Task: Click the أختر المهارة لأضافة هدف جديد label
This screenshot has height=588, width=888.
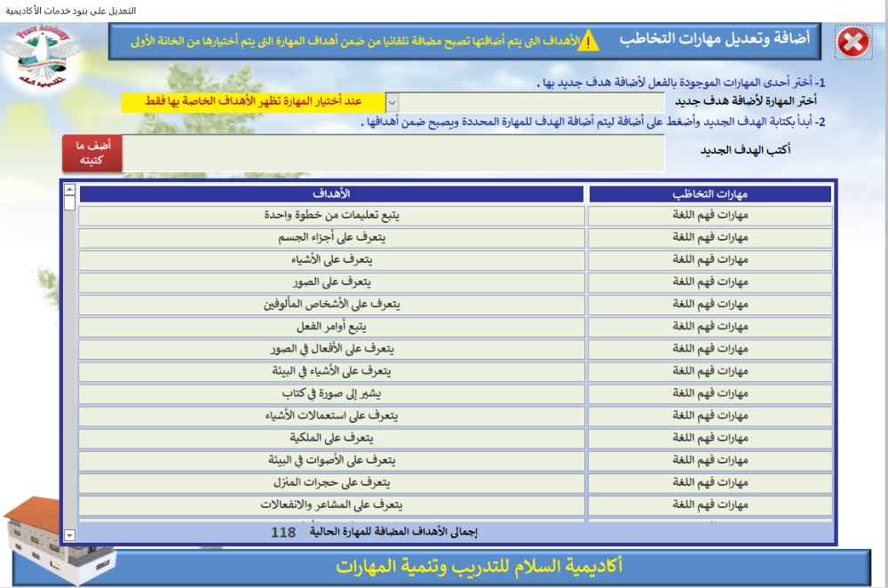Action: click(x=746, y=101)
